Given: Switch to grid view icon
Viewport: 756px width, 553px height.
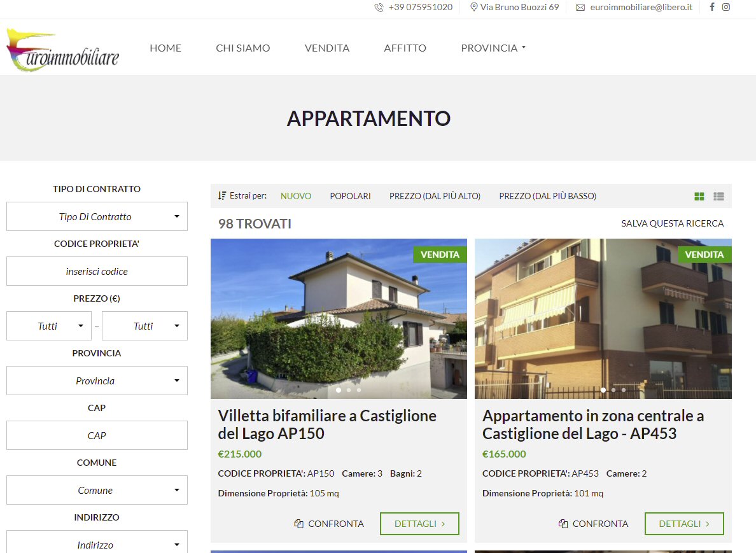Looking at the screenshot, I should coord(699,196).
